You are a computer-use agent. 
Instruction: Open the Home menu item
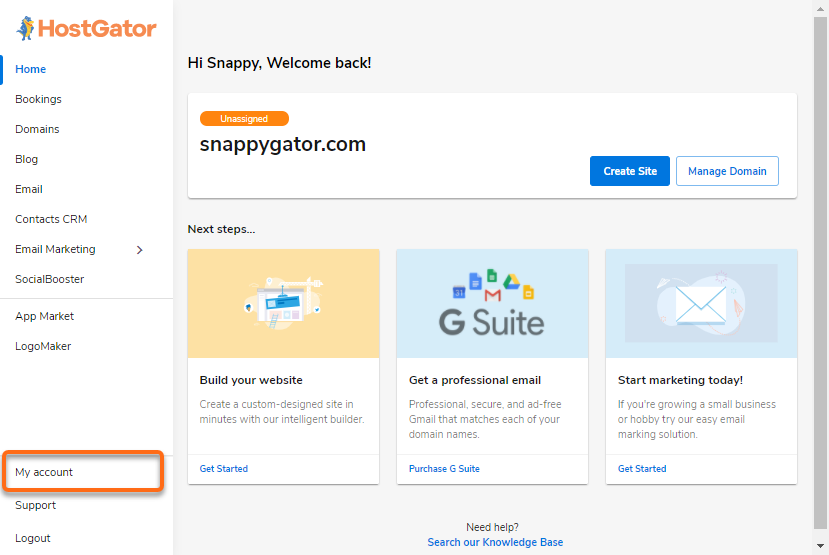[x=31, y=69]
